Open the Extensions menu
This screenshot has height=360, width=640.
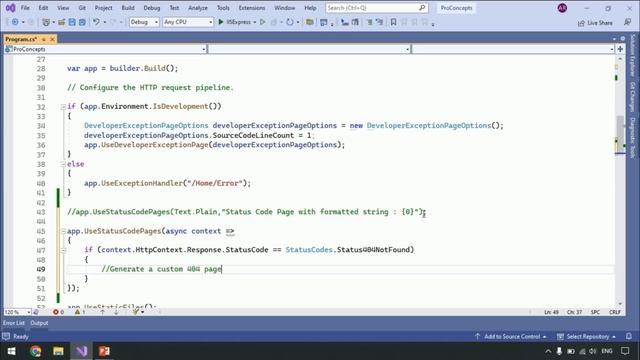pyautogui.click(x=251, y=8)
